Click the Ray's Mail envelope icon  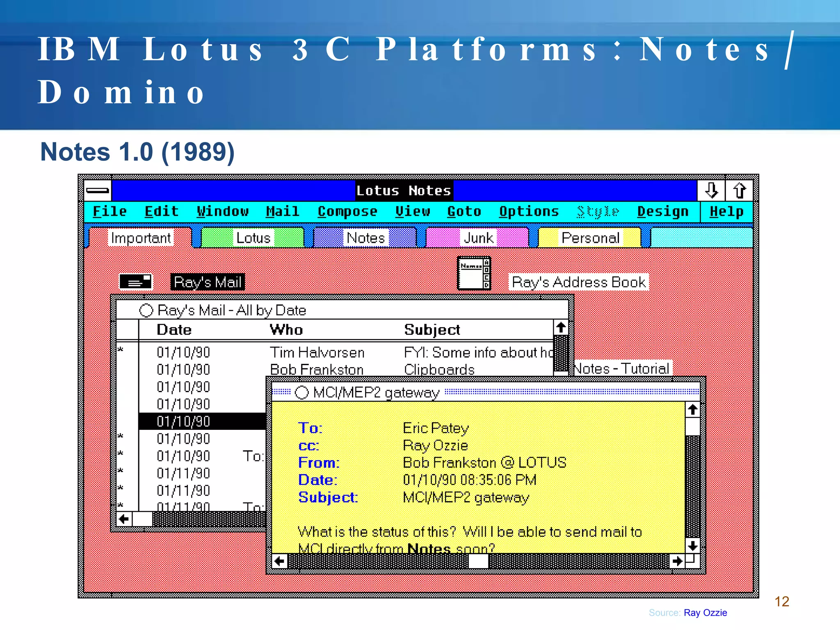tap(135, 282)
